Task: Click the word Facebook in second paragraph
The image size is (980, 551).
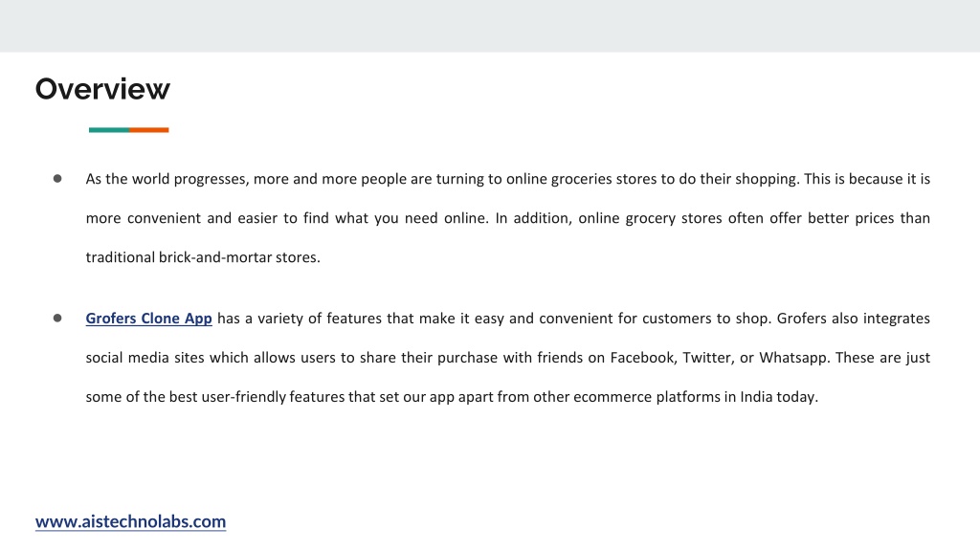Action: pyautogui.click(x=643, y=358)
